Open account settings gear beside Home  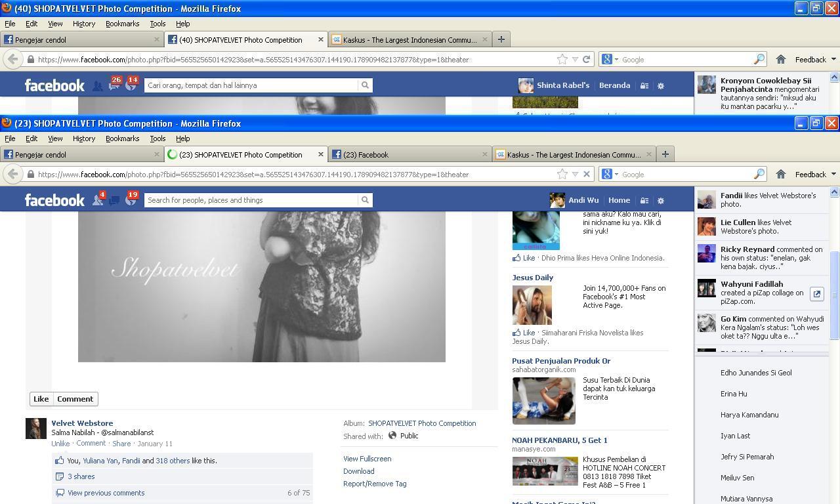(661, 201)
